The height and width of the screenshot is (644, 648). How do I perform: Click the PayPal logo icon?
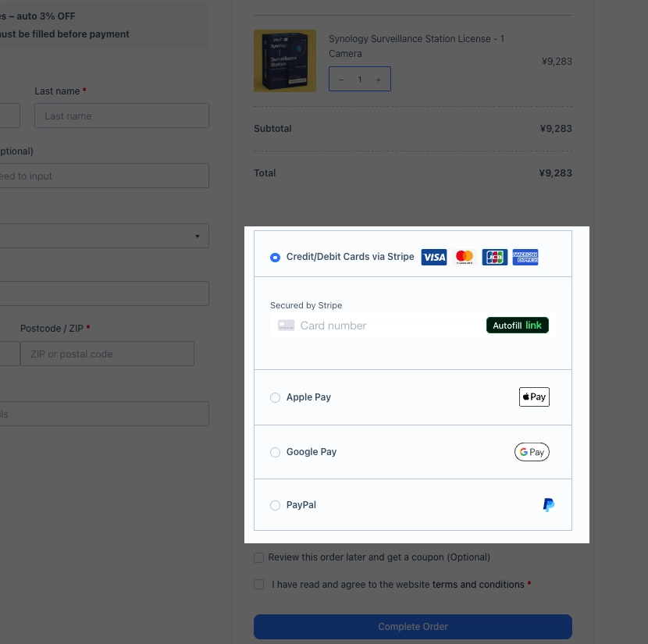[x=549, y=505]
